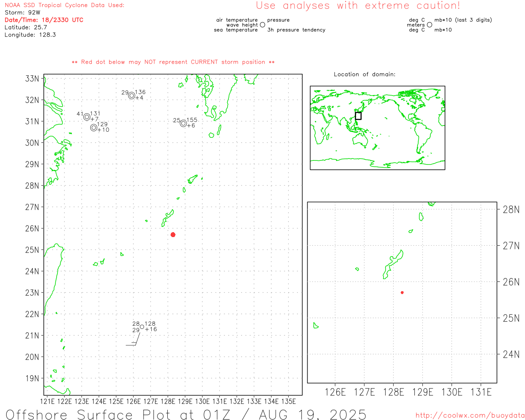This screenshot has height=420, width=525.
Task: Click the 'sea temperature' legend label
Action: point(236,30)
